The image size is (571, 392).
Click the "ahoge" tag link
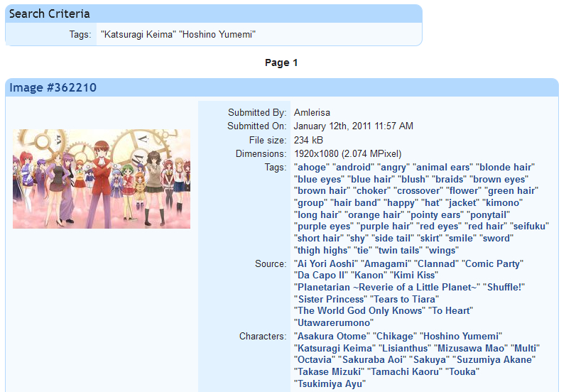[x=312, y=168]
